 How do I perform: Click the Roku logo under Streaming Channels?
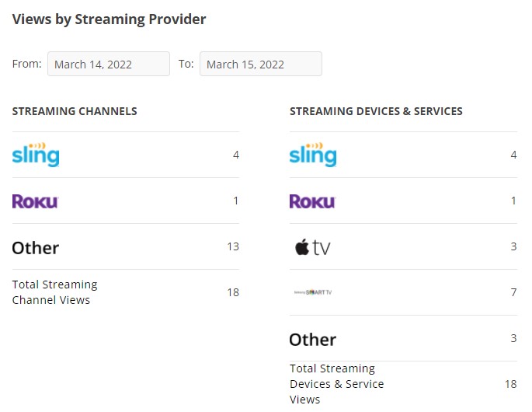[35, 201]
